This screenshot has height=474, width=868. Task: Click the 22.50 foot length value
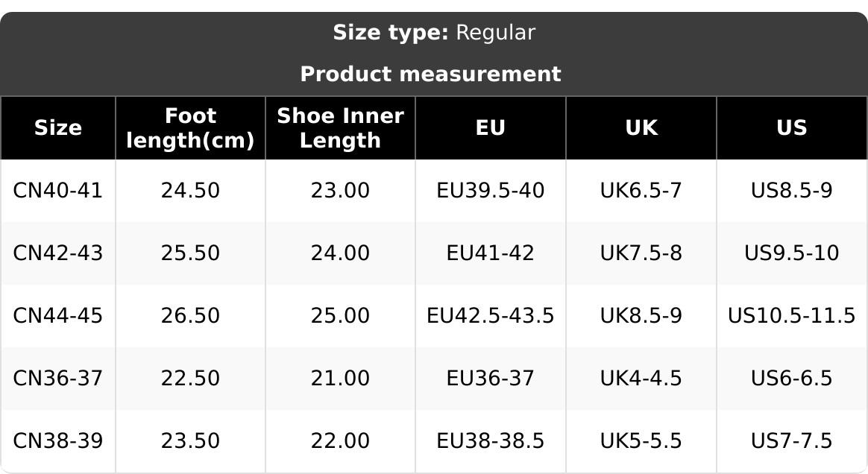(190, 379)
